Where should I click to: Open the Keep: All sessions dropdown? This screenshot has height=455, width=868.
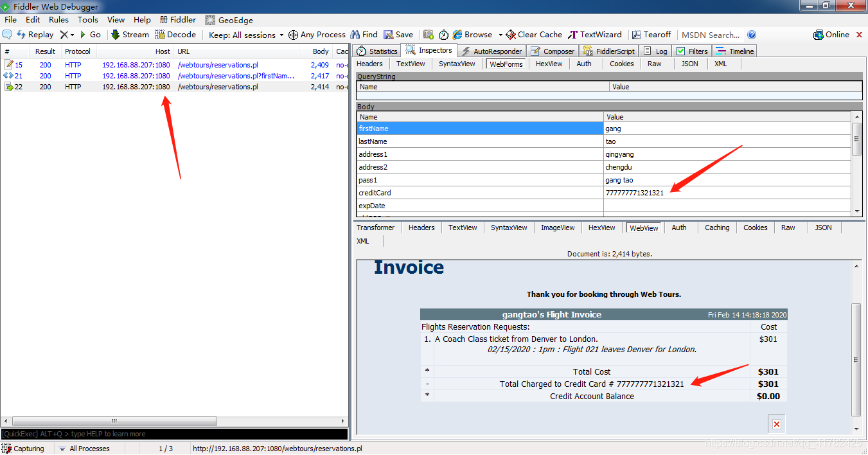(246, 35)
